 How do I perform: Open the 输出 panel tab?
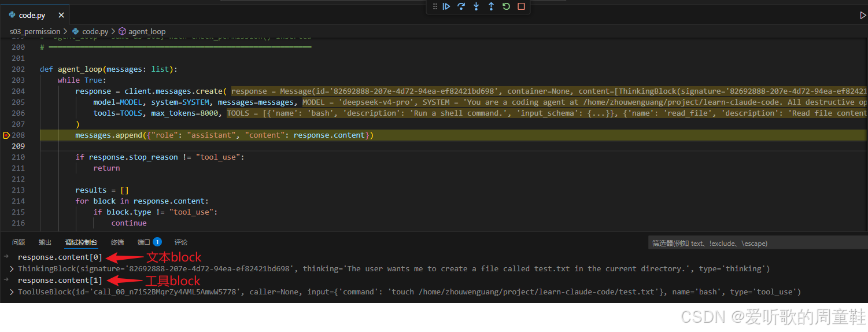(45, 242)
